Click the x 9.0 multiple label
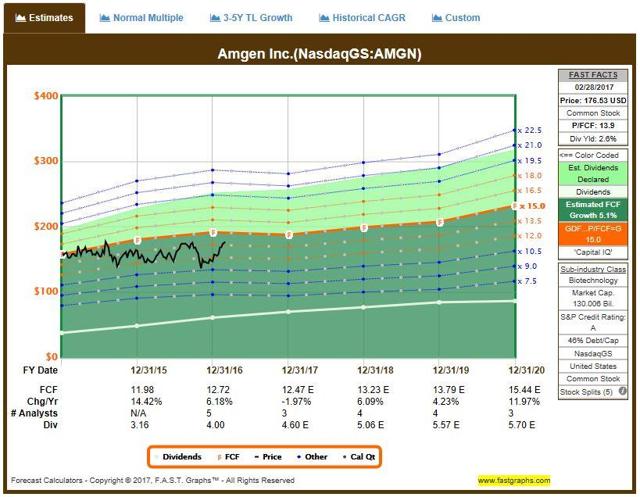This screenshot has width=640, height=497. click(x=528, y=266)
